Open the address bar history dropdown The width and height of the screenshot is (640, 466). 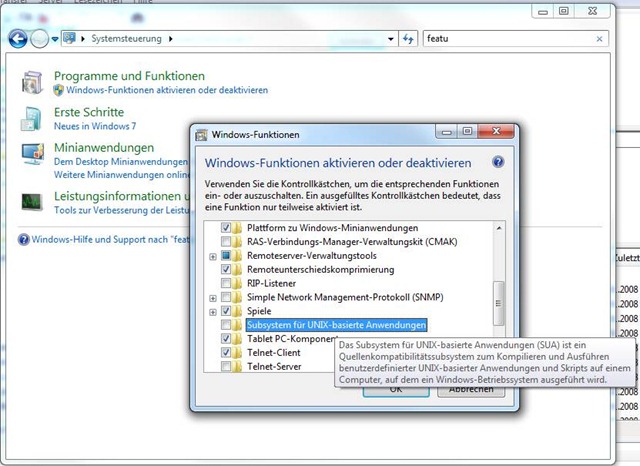tap(391, 39)
